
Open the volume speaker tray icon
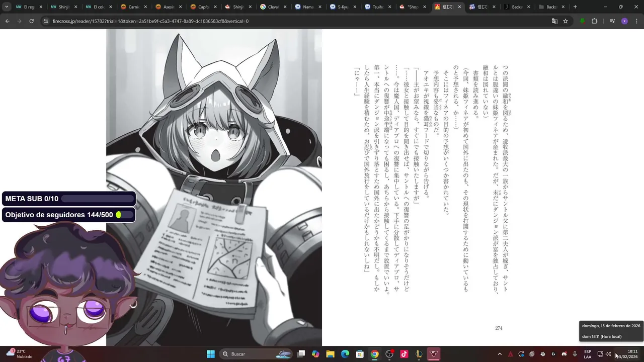pos(608,354)
